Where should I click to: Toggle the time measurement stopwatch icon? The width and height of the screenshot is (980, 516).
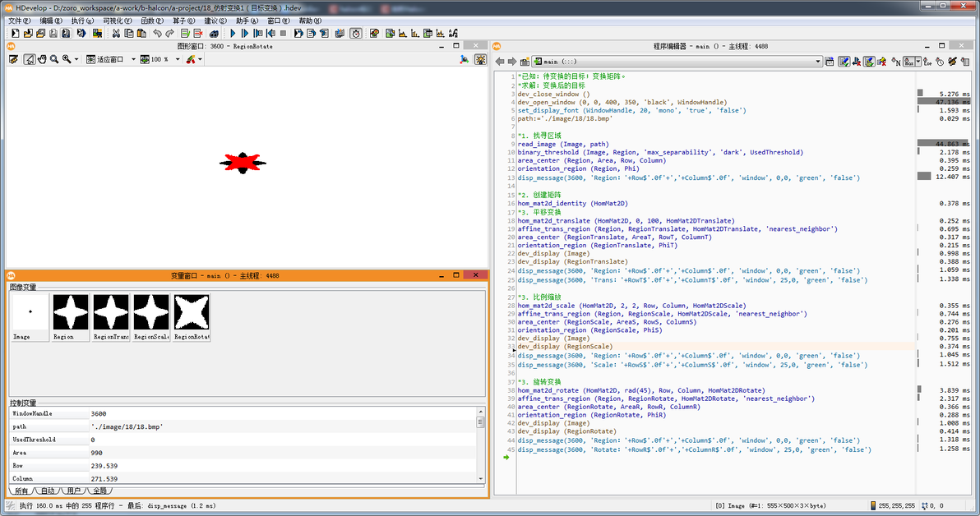(355, 34)
